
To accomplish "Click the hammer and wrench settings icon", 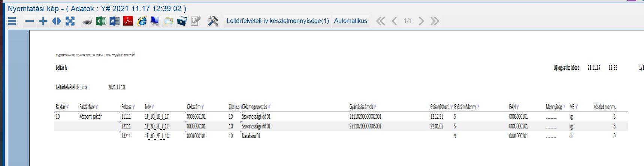I will (213, 21).
